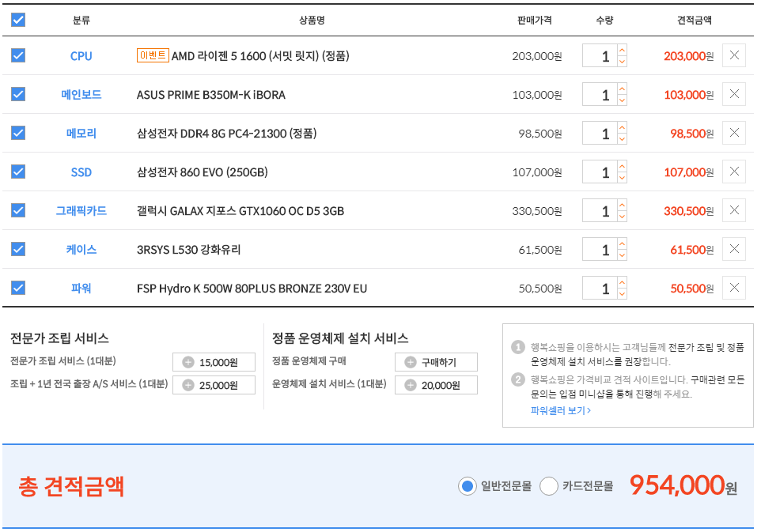This screenshot has height=532, width=761.
Task: Select the 일반전문몰 radio button
Action: pos(467,486)
